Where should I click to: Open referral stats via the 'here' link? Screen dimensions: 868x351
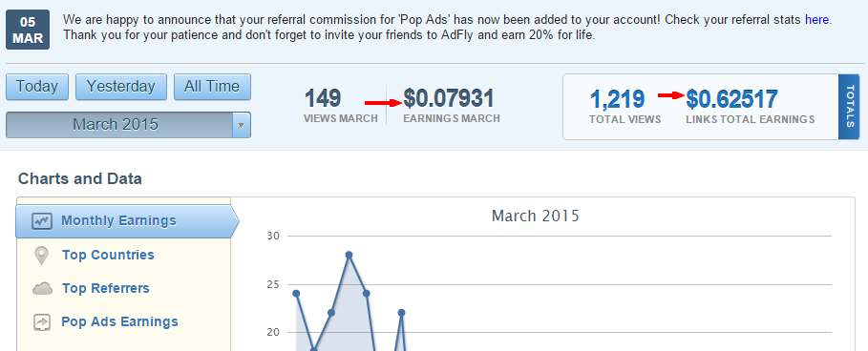(x=816, y=20)
